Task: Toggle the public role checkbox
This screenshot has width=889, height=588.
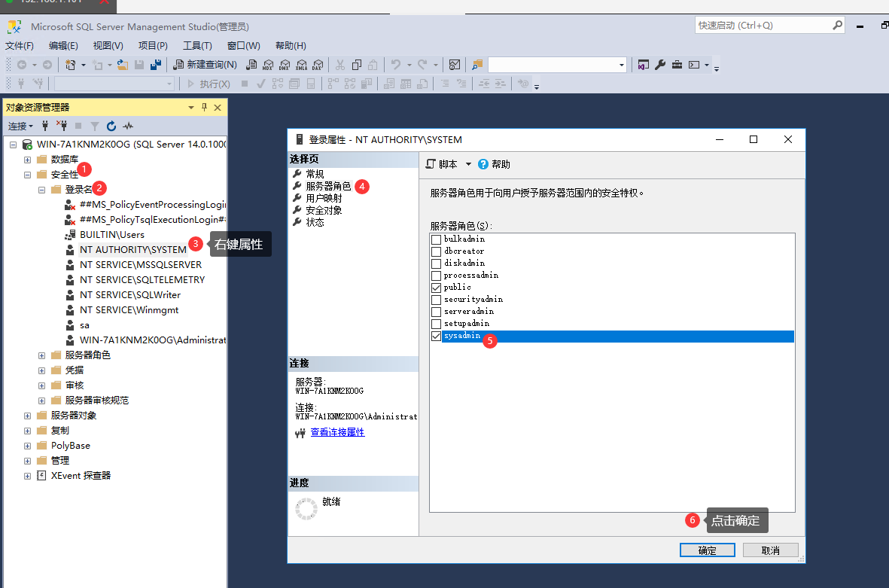Action: (x=436, y=288)
